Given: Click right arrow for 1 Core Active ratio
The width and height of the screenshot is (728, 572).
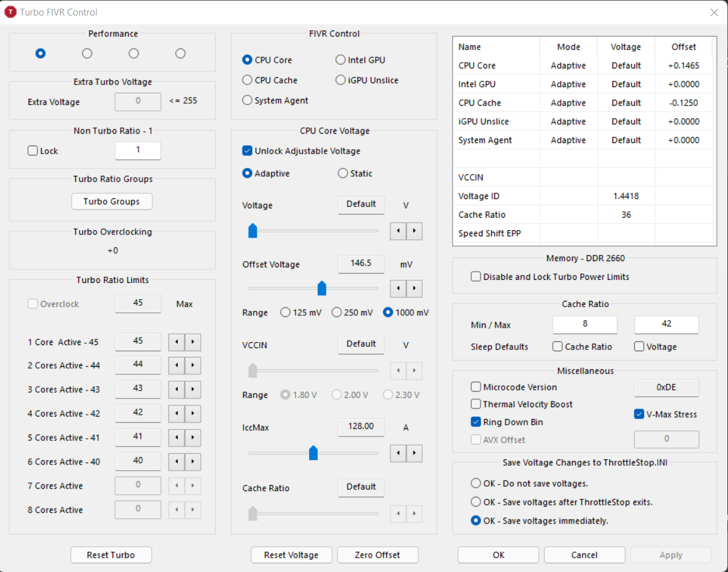Looking at the screenshot, I should 193,342.
